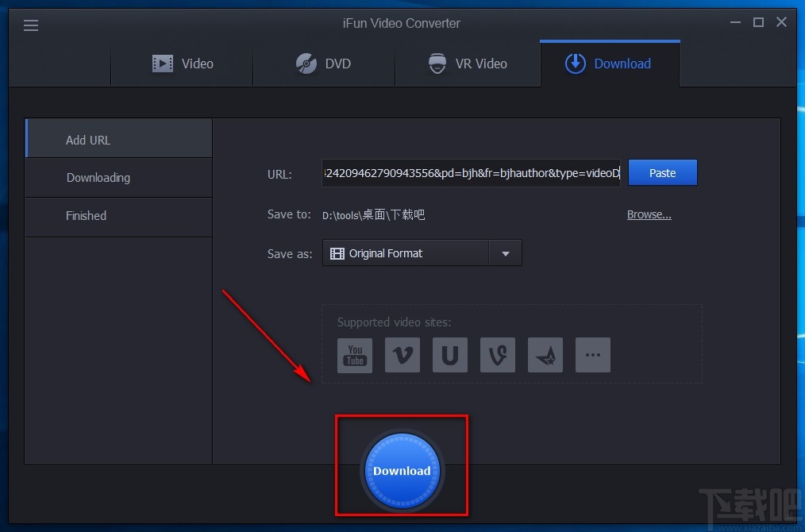Minimize the iFun Video Converter window
Screen dimensions: 805x532
click(x=735, y=22)
